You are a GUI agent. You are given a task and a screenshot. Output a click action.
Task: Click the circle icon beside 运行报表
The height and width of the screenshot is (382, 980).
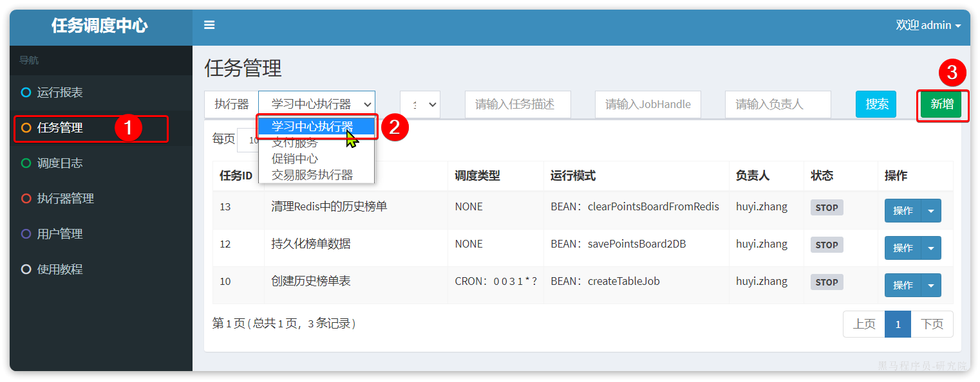26,93
